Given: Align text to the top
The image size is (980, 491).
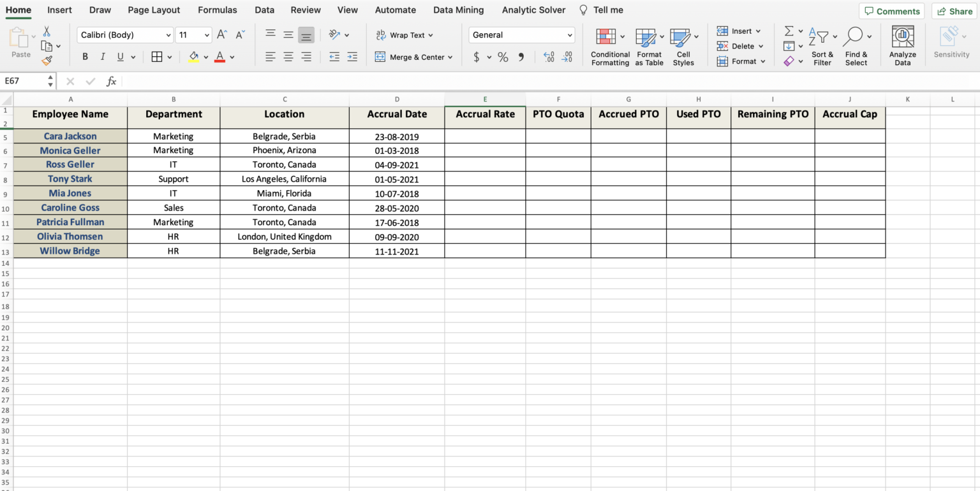Looking at the screenshot, I should coord(271,35).
